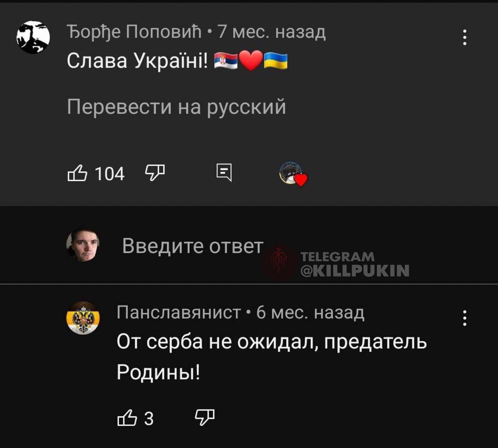Viewport: 498px width, 448px height.
Task: Like the comment by Ђорђе Поповић
Action: 77,173
